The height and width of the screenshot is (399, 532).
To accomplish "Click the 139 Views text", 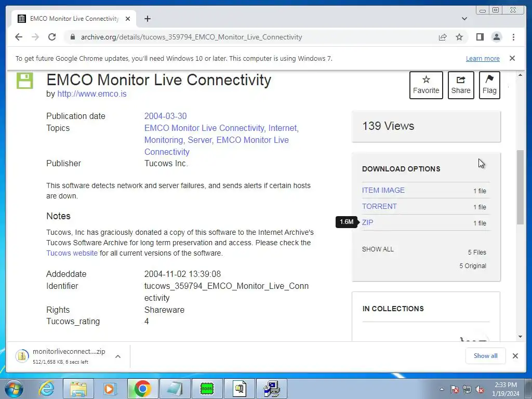I will (388, 126).
